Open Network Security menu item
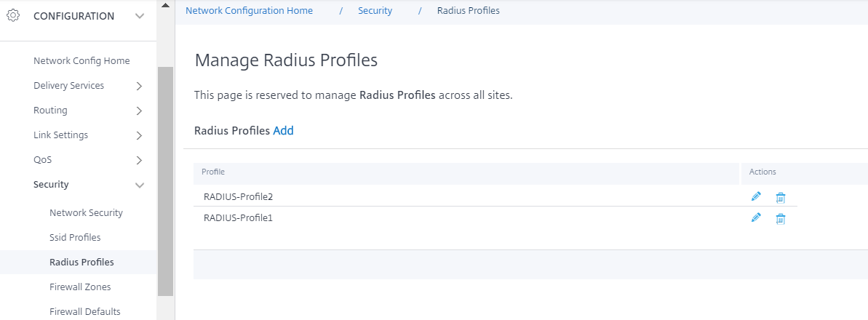 (86, 212)
